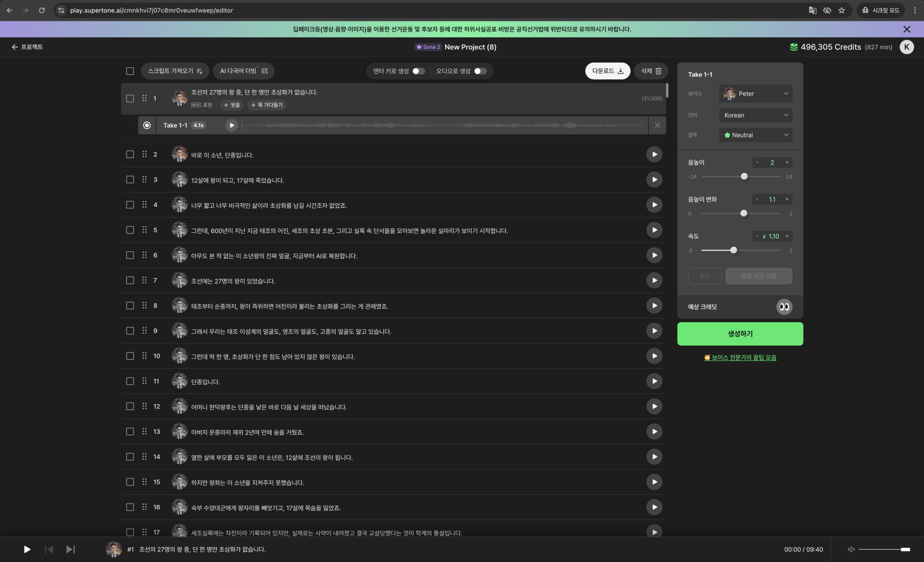The height and width of the screenshot is (562, 924).
Task: Play line 2 audio '바로 이 소년, 단종입니다'
Action: pos(654,154)
